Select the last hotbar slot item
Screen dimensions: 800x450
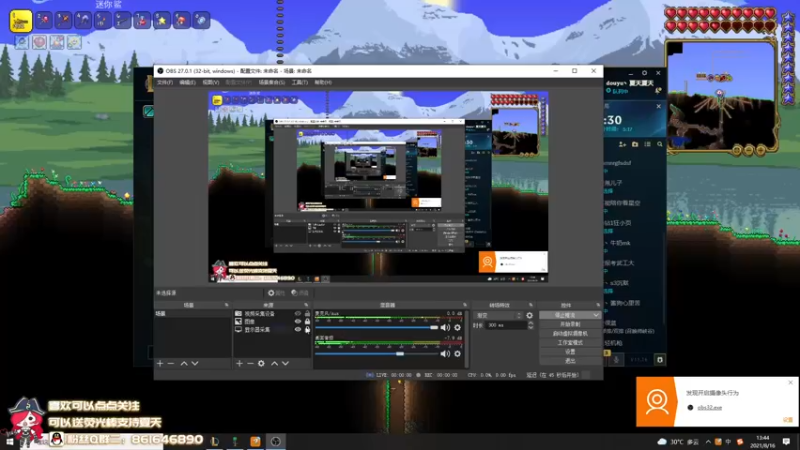pyautogui.click(x=201, y=20)
